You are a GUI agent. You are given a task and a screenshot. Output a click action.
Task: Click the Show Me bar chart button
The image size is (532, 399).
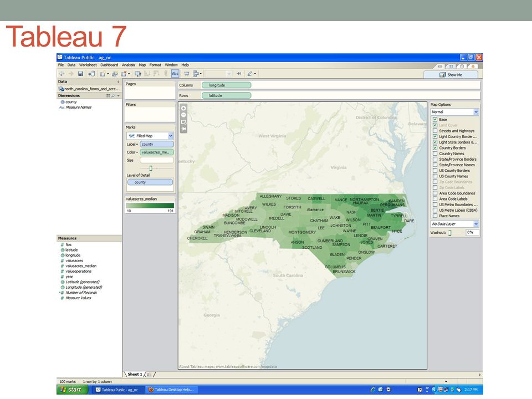tap(451, 75)
